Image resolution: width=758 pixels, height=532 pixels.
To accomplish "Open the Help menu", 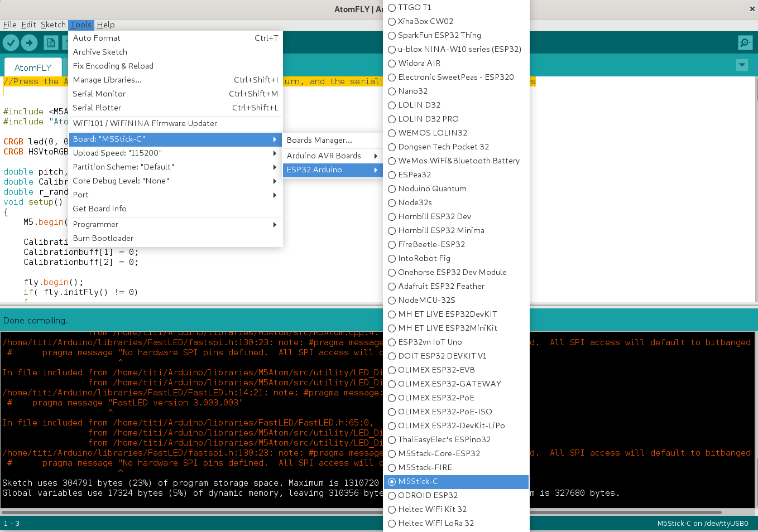I will tap(105, 25).
